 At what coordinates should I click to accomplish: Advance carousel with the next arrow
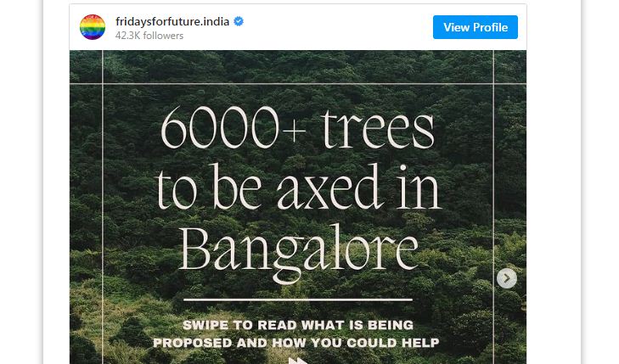(506, 278)
